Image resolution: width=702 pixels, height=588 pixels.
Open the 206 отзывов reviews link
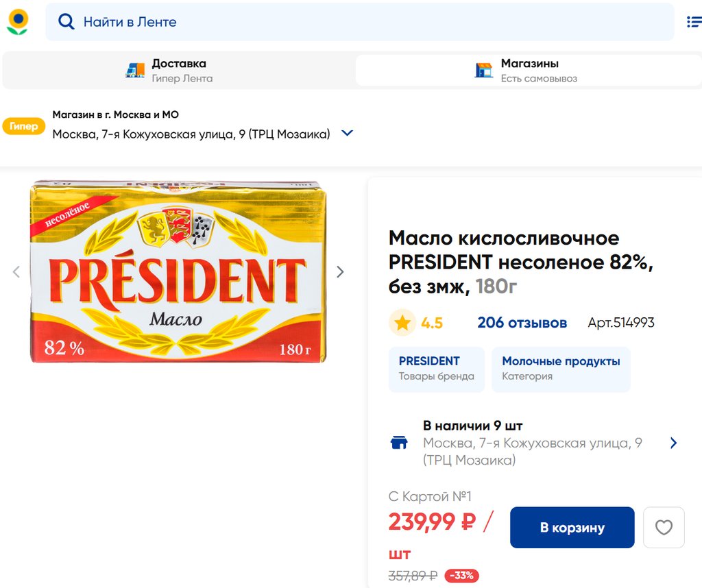coord(522,323)
